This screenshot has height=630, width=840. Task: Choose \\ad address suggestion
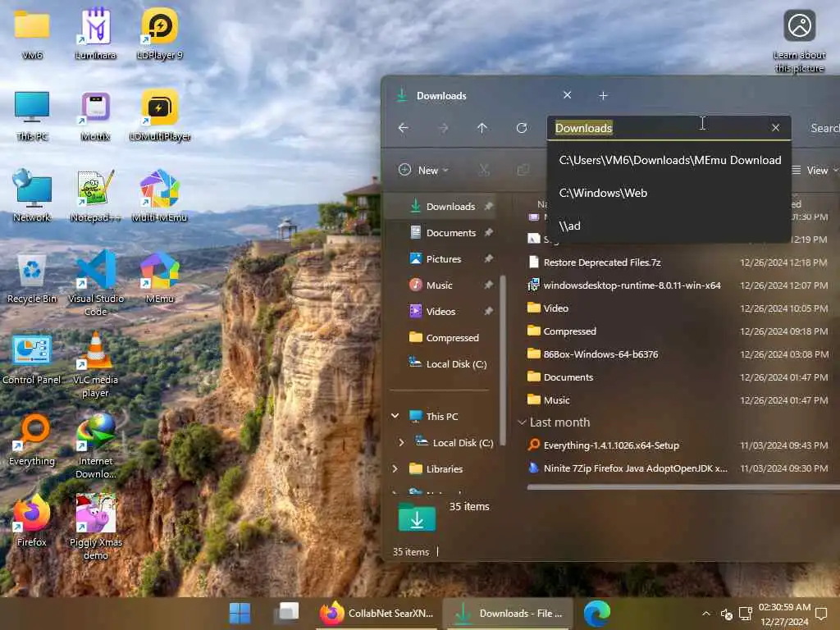pyautogui.click(x=669, y=226)
